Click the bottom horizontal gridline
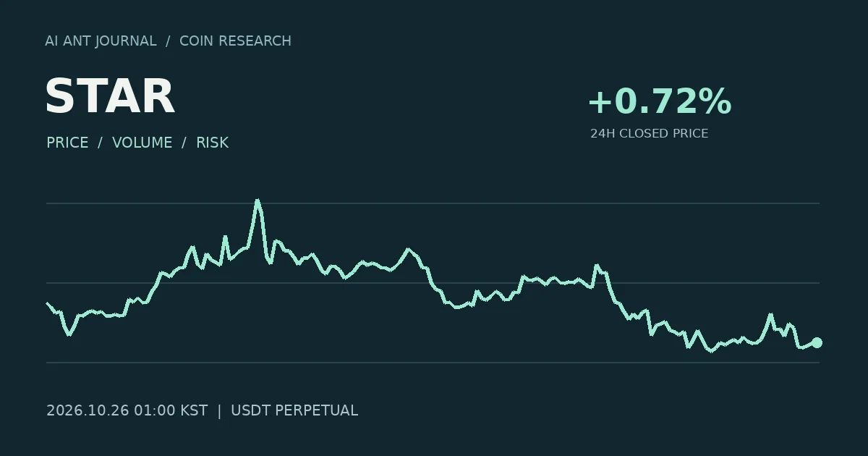This screenshot has width=868, height=456. tap(433, 363)
